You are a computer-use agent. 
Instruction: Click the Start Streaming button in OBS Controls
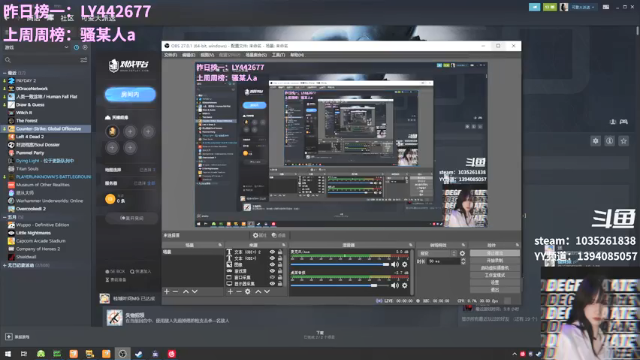tap(495, 253)
